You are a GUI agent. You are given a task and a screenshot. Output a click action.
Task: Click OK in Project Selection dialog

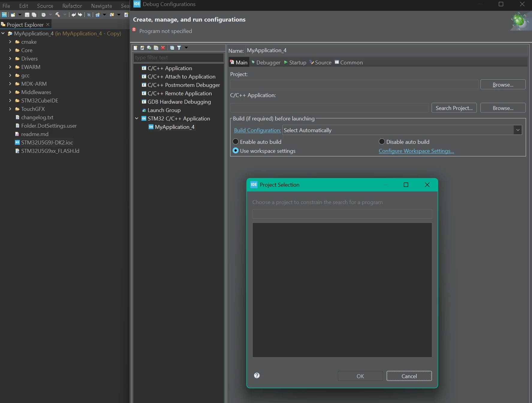(360, 376)
